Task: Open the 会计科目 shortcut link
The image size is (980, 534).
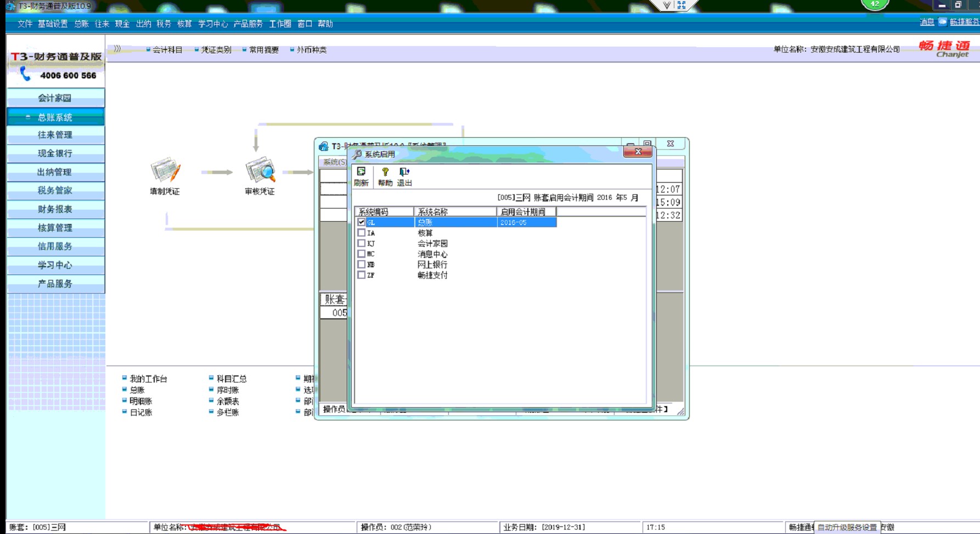Action: coord(167,49)
